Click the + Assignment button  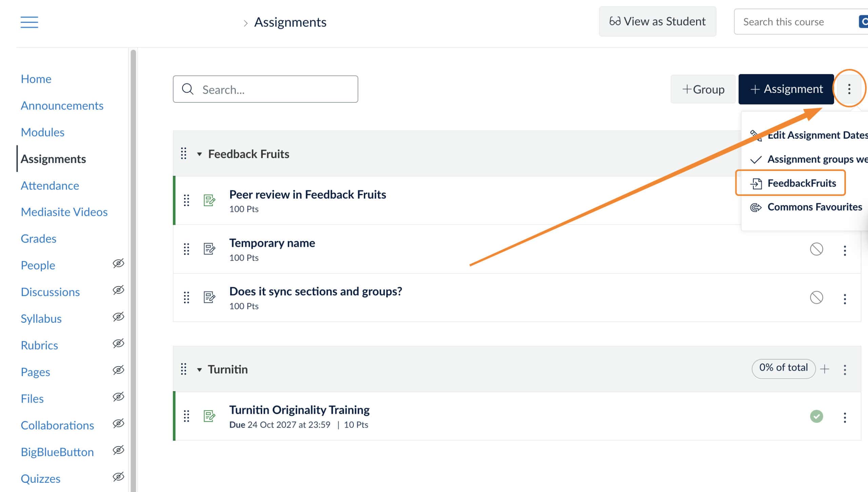tap(786, 89)
